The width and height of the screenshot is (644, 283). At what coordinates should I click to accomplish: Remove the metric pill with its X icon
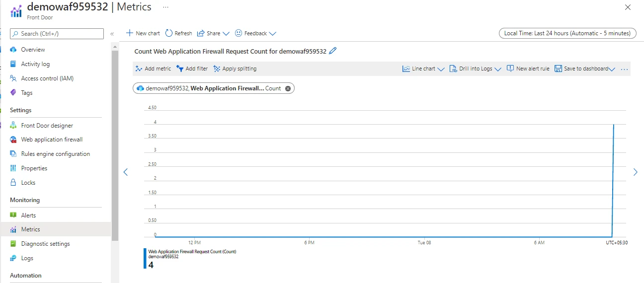(288, 88)
